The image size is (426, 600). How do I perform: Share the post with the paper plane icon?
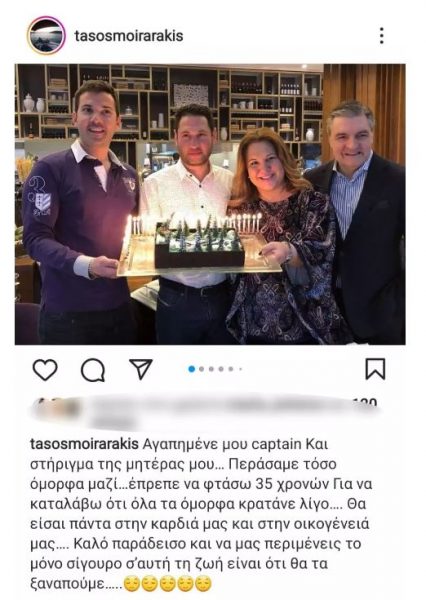coord(141,369)
